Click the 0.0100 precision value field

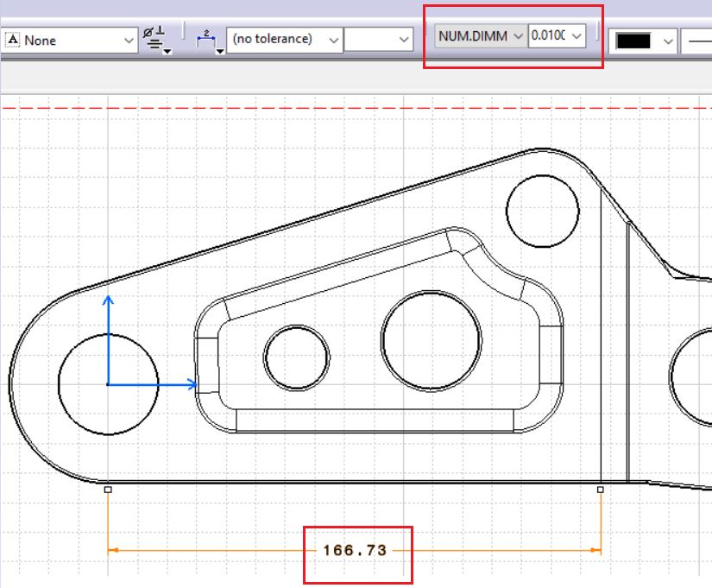[549, 36]
